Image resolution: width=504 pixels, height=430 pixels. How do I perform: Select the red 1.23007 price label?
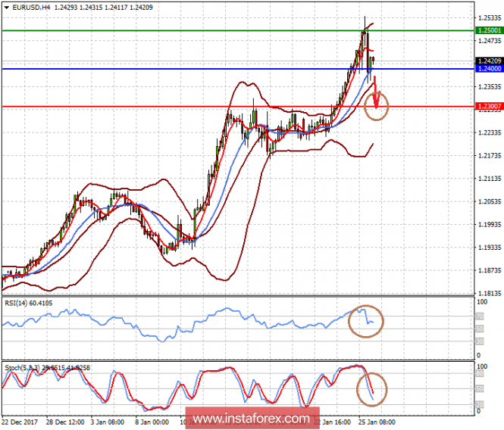(489, 106)
